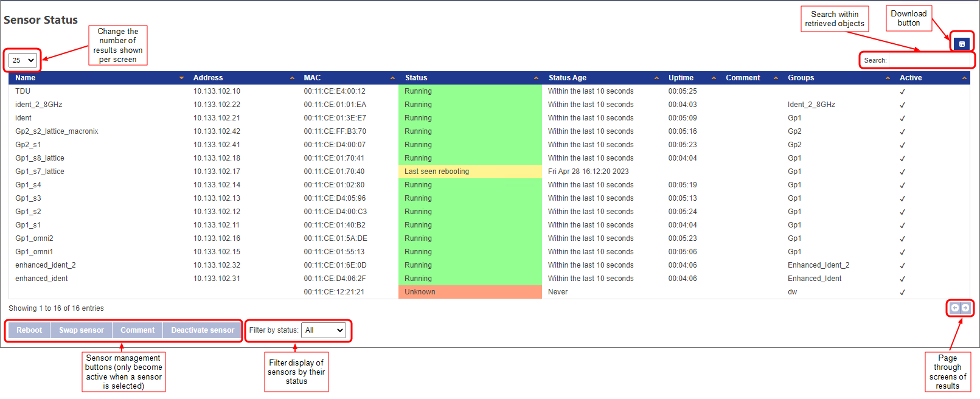Click Never status age cell
The image size is (980, 399).
(558, 292)
